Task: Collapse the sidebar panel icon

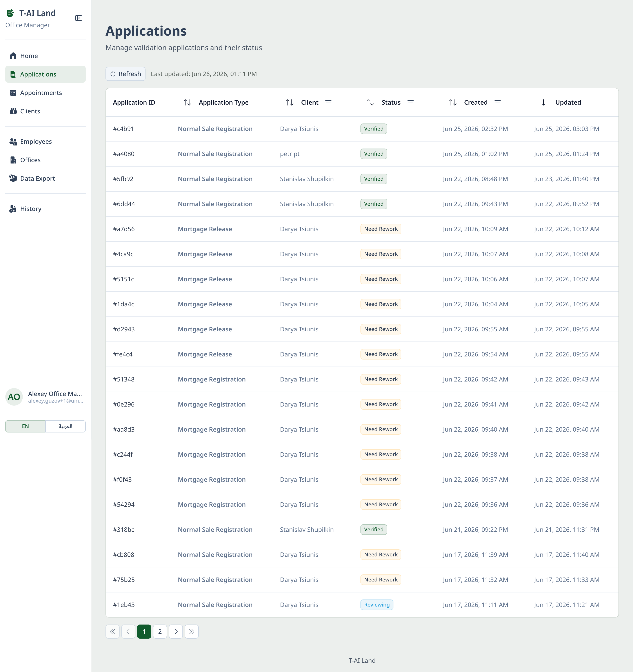Action: (78, 18)
